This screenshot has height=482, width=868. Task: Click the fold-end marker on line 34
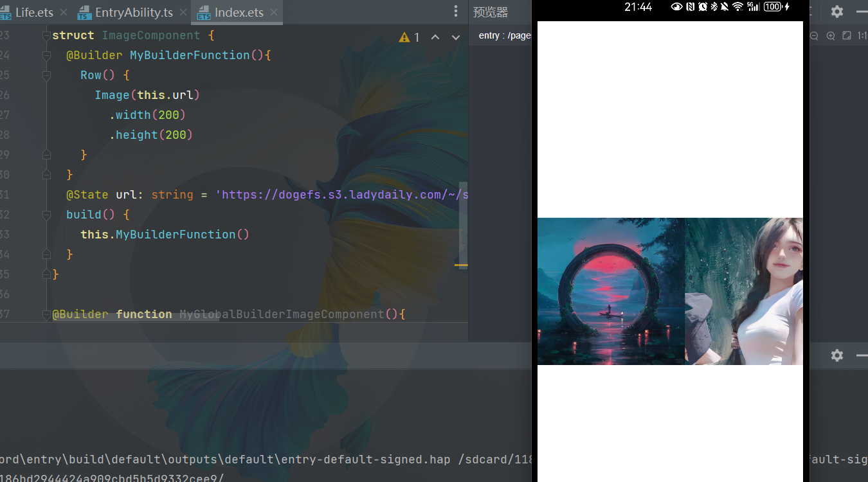pyautogui.click(x=46, y=254)
